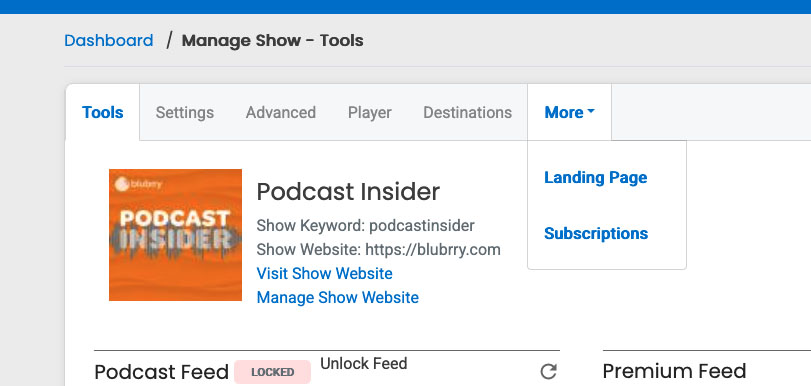
Task: Open the Advanced tab
Action: point(281,112)
